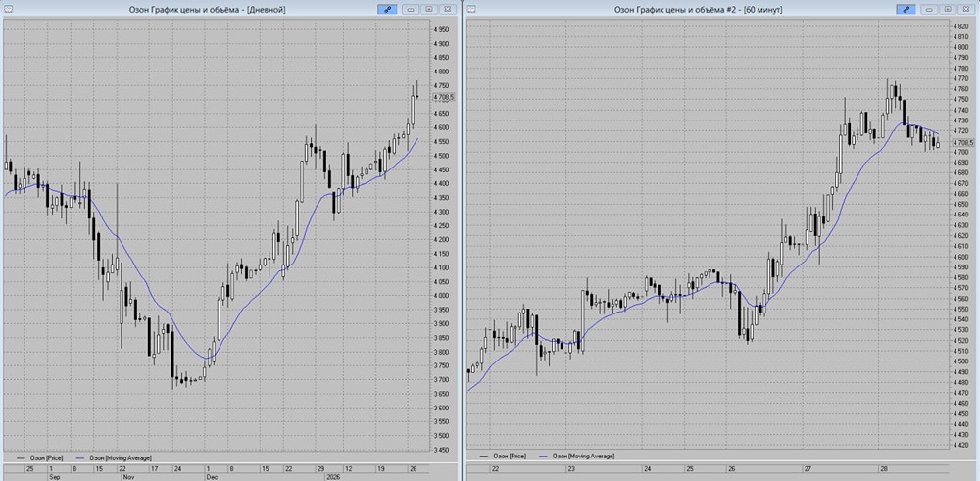Screen dimensions: 980x481
Task: Click the 4 708.5 price tag on daily chart
Action: (x=444, y=97)
